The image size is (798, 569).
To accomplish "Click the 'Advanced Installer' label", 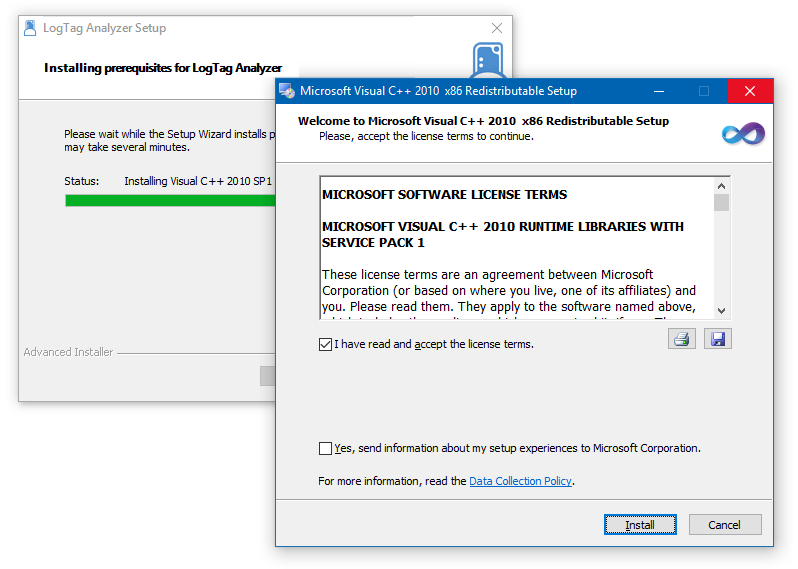I will coord(68,352).
